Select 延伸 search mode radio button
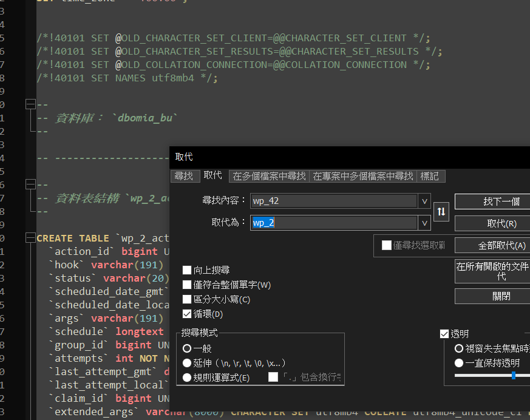This screenshot has height=420, width=530. (187, 363)
